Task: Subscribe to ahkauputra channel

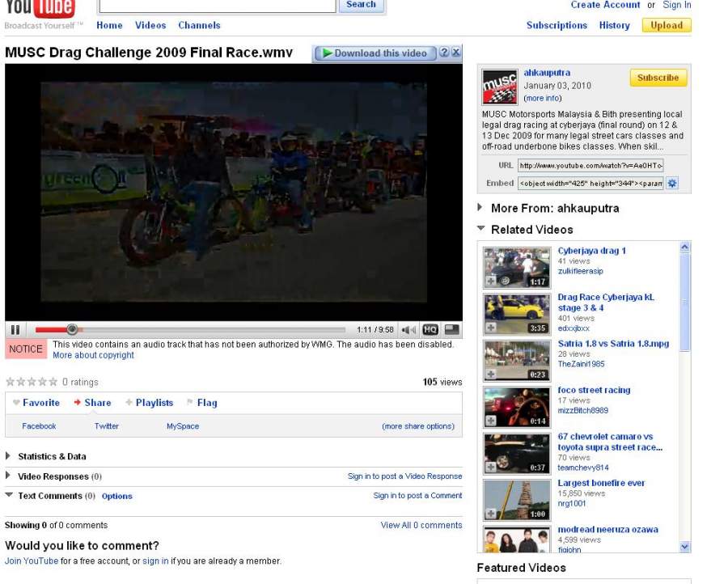Action: point(658,78)
